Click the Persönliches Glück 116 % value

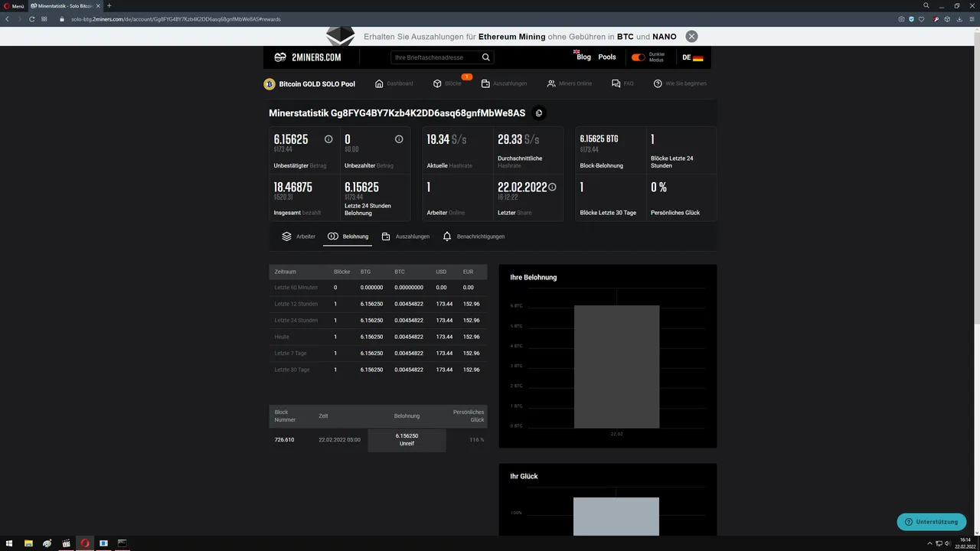pyautogui.click(x=476, y=440)
